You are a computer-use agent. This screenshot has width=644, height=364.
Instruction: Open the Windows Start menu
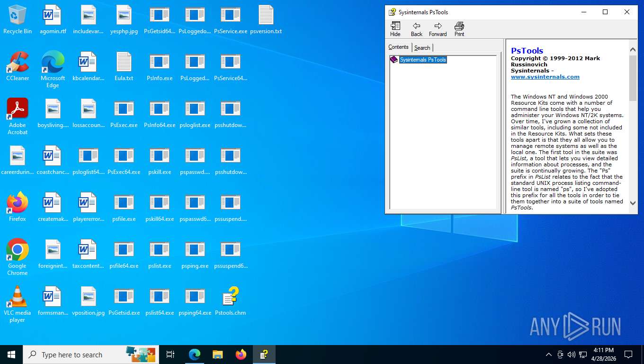point(11,355)
